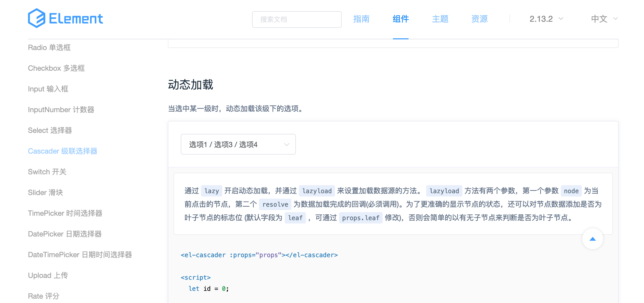Viewport: 644px width, 303px height.
Task: Open the 主题 theme page
Action: click(x=440, y=19)
